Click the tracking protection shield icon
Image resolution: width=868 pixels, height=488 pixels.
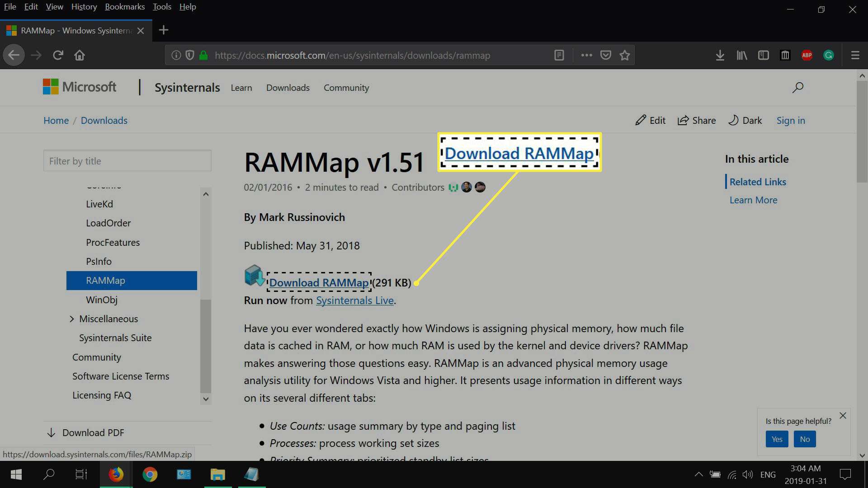click(x=190, y=55)
